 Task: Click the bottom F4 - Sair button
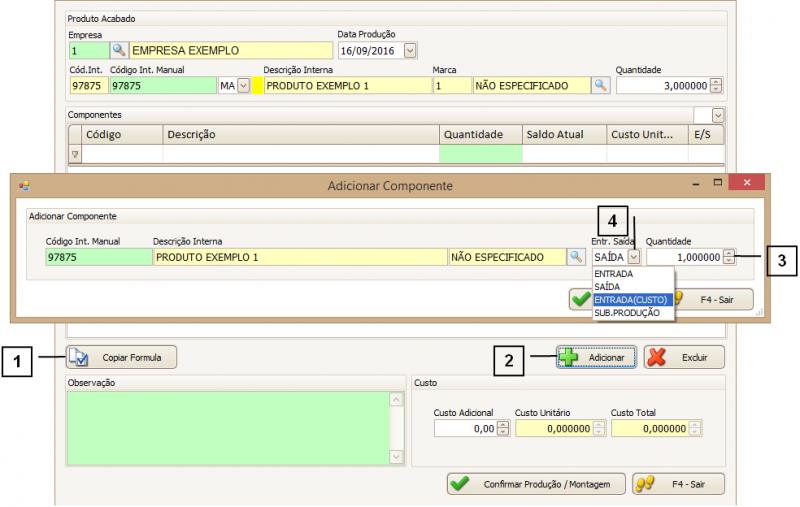677,484
